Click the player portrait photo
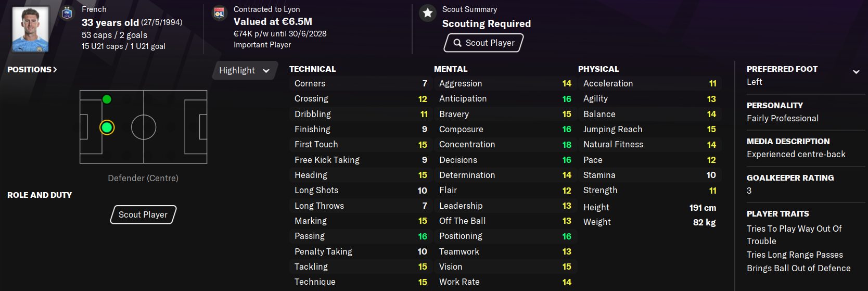 pyautogui.click(x=31, y=29)
